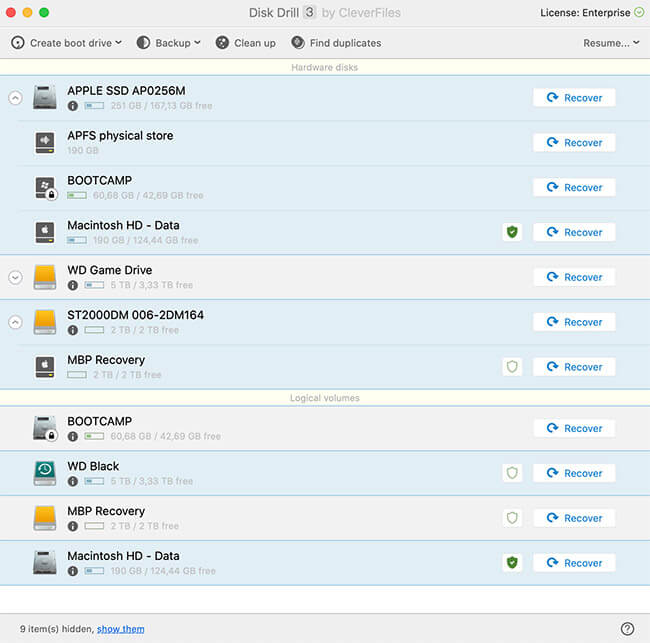The image size is (650, 643).
Task: Toggle protection shield for Macintosh HD - Data partition
Action: pos(512,232)
